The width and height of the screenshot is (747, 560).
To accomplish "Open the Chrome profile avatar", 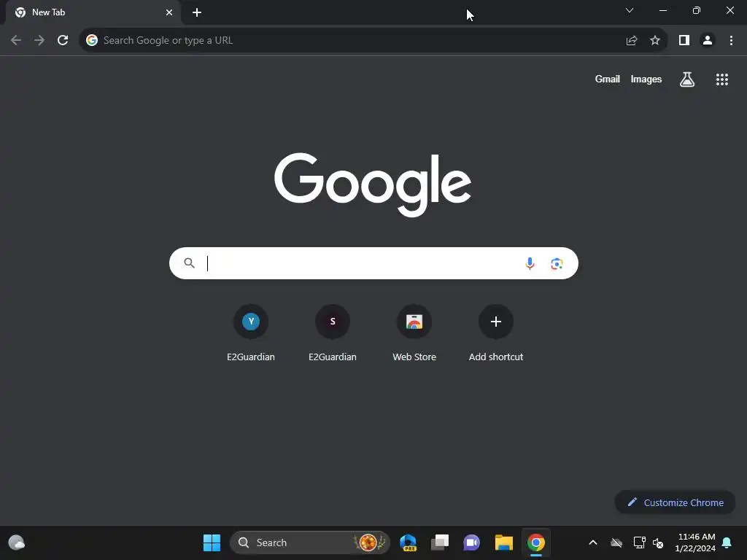I will (x=708, y=41).
